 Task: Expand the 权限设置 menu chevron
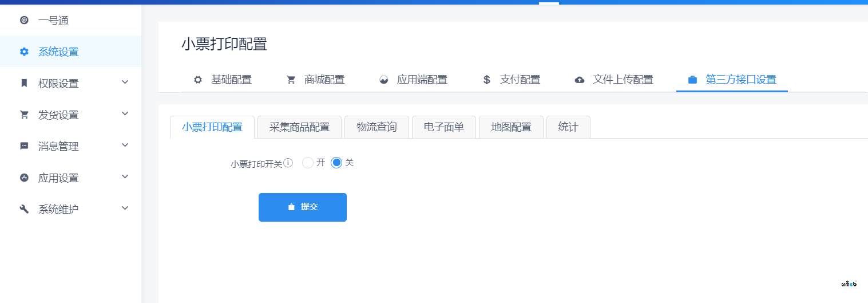(125, 82)
